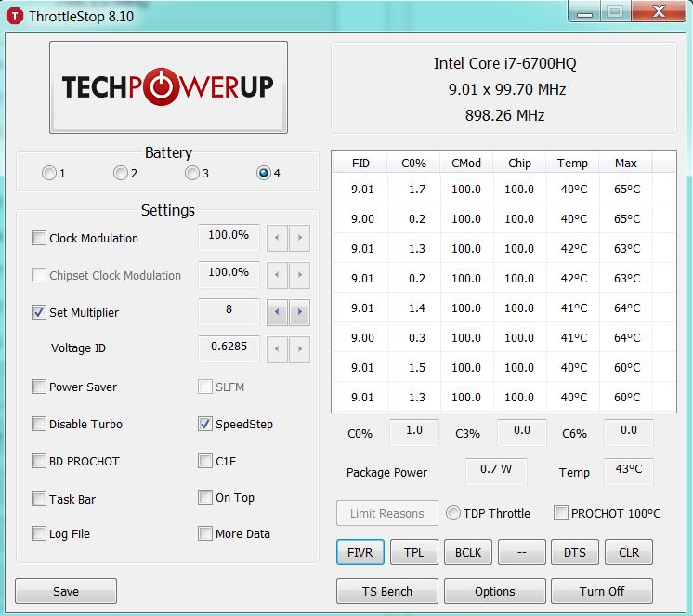This screenshot has height=616, width=693.
Task: Toggle SpeedStep off
Action: tap(204, 424)
